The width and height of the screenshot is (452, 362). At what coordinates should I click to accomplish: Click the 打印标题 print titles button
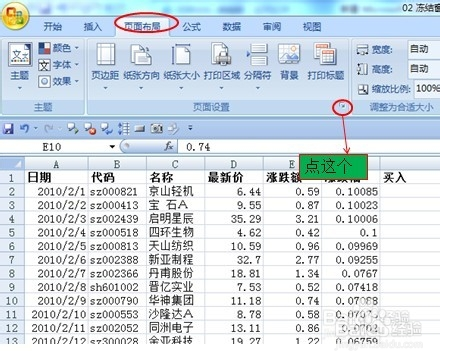[x=326, y=62]
